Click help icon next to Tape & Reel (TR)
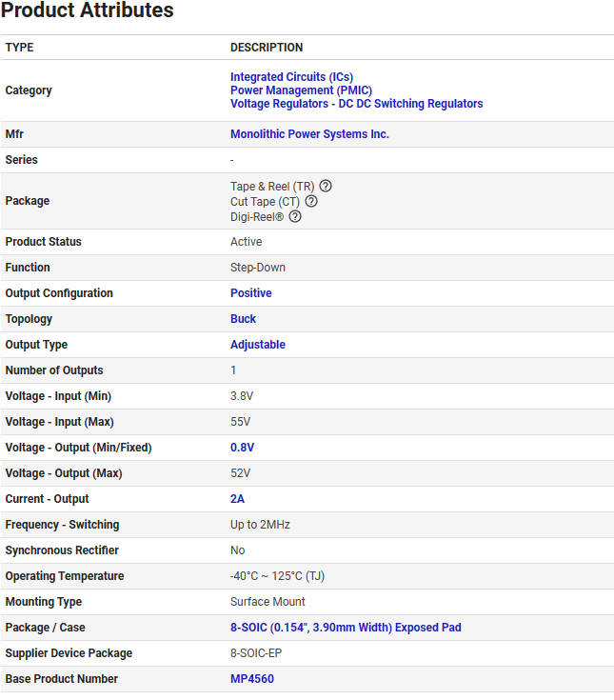 point(326,186)
